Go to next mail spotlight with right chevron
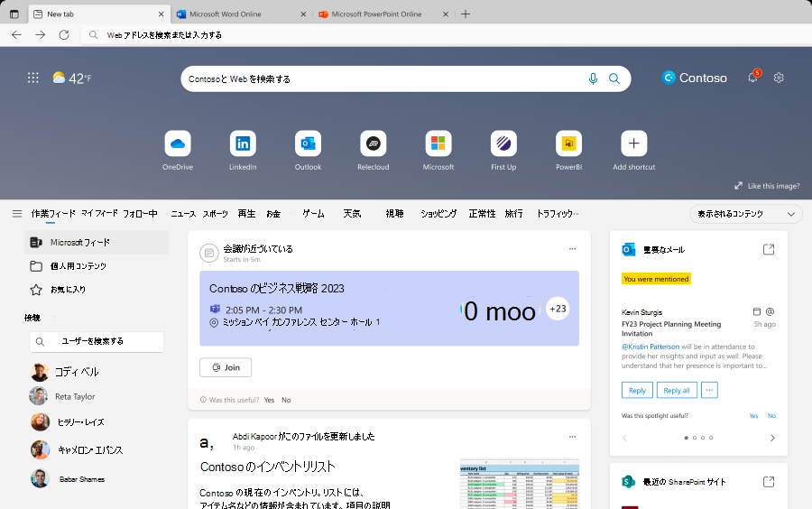 (x=772, y=438)
